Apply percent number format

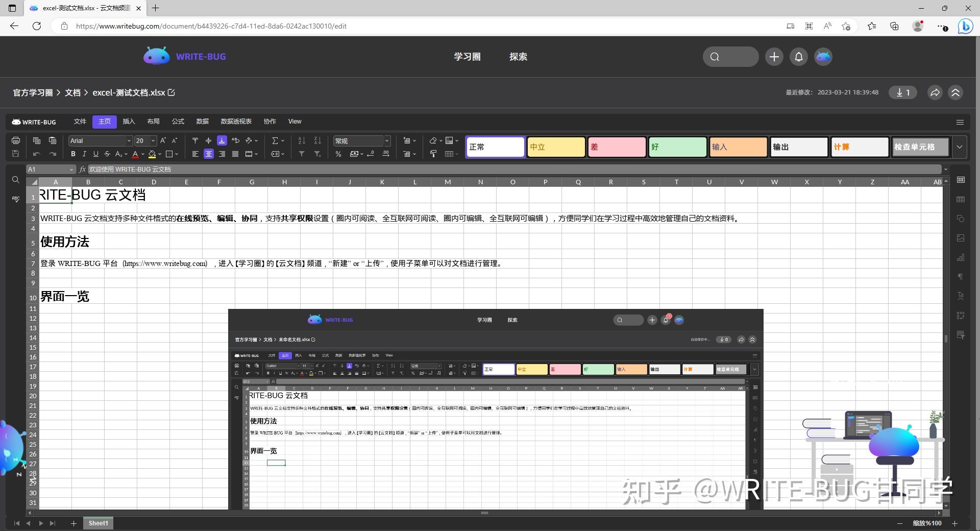point(338,154)
